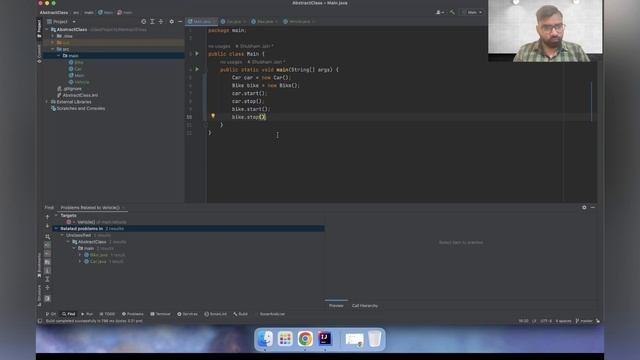Open find panel settings gear icon
640x360 pixels.
pyautogui.click(x=584, y=207)
